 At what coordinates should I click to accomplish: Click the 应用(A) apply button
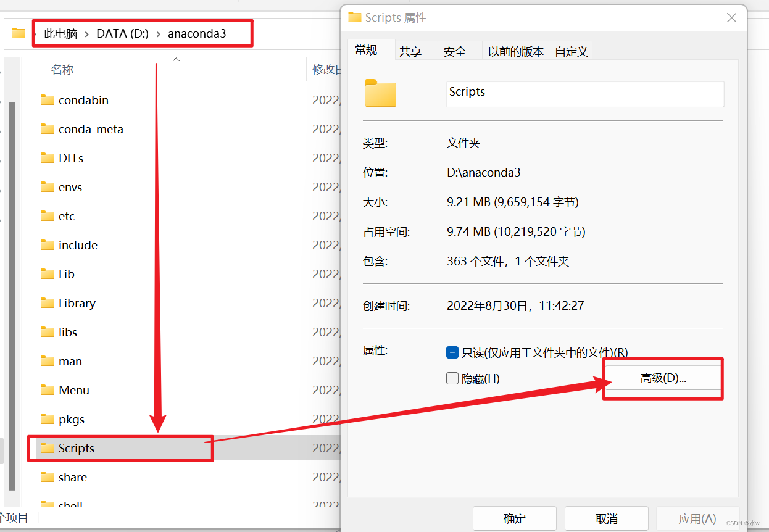click(x=698, y=518)
